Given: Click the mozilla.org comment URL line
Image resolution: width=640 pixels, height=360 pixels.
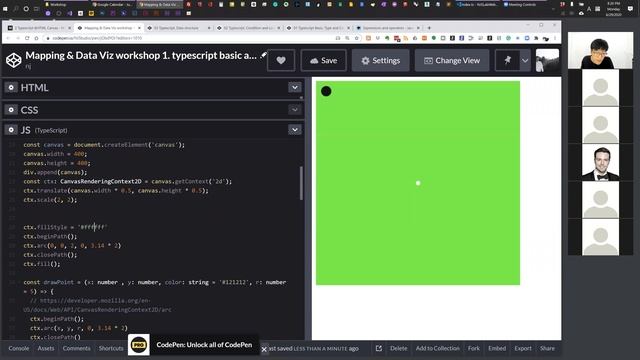Looking at the screenshot, I should (x=97, y=305).
